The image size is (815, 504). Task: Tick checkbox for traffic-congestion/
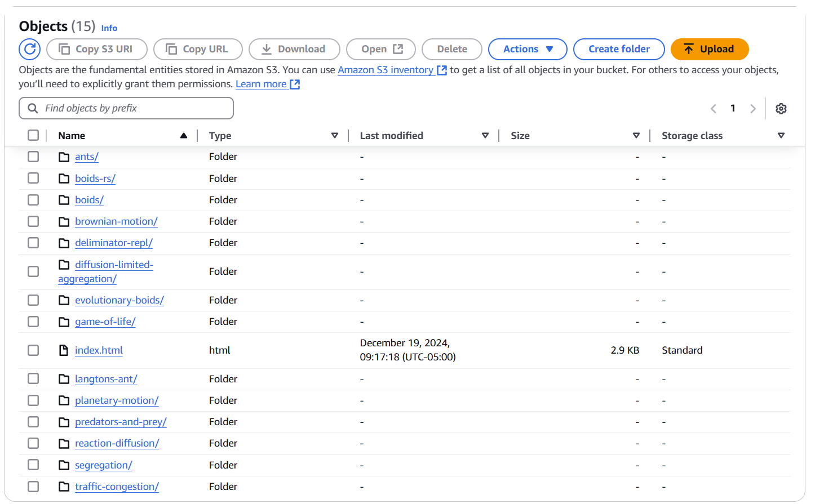(33, 487)
